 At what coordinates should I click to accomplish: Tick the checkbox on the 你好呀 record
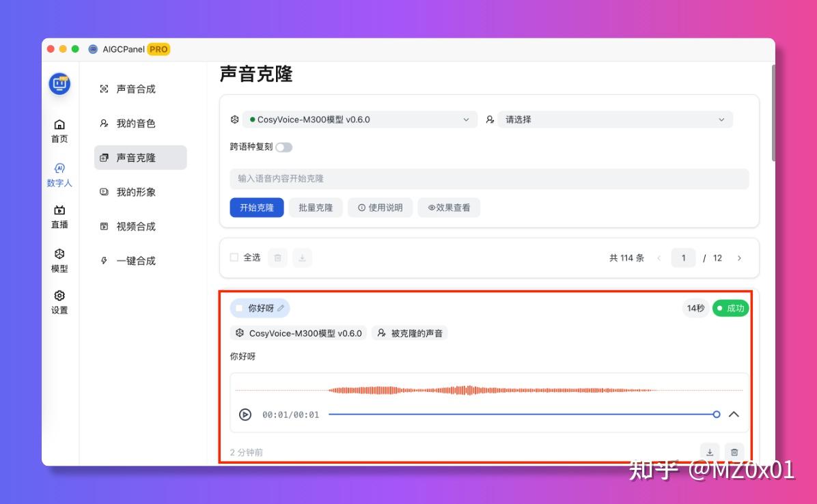239,309
